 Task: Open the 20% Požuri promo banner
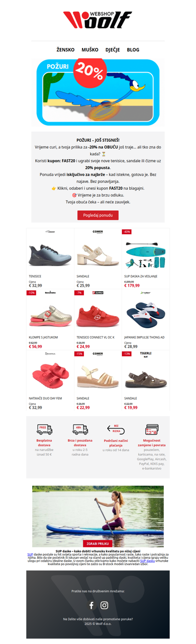click(x=98, y=92)
